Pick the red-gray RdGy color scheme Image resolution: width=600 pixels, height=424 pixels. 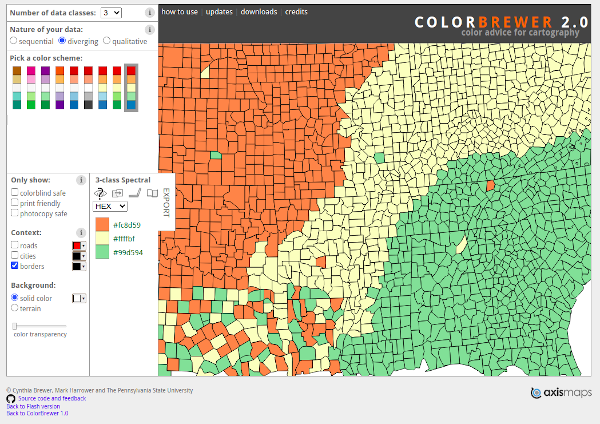click(88, 88)
